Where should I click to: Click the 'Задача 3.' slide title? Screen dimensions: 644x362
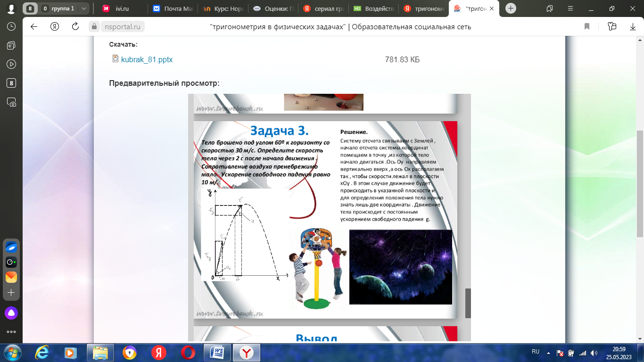[x=280, y=130]
